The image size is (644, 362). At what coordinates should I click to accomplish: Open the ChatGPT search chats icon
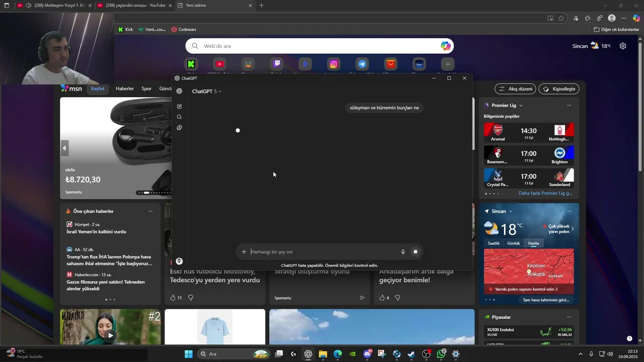click(179, 117)
